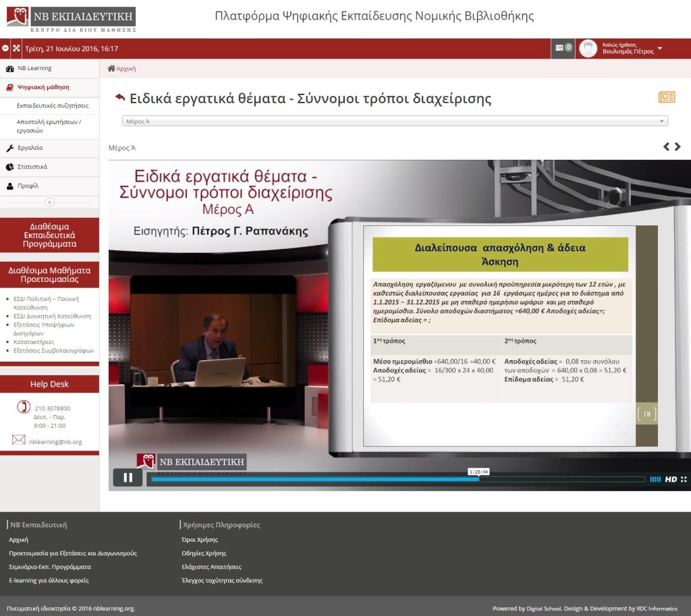Open Εξετάσεις Υποψήφιων Δικηγόρων link
The width and height of the screenshot is (691, 616).
pos(44,329)
